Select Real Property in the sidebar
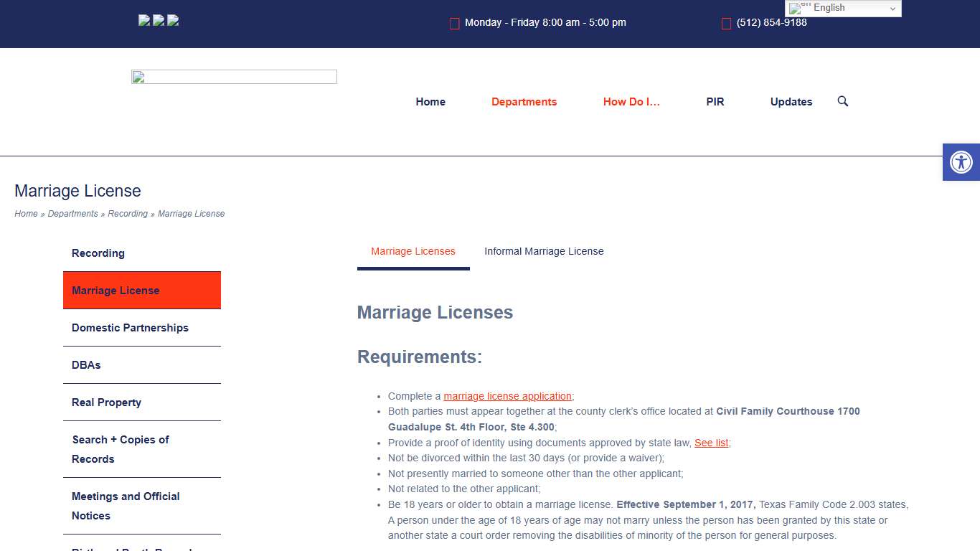980x551 pixels. (x=106, y=402)
